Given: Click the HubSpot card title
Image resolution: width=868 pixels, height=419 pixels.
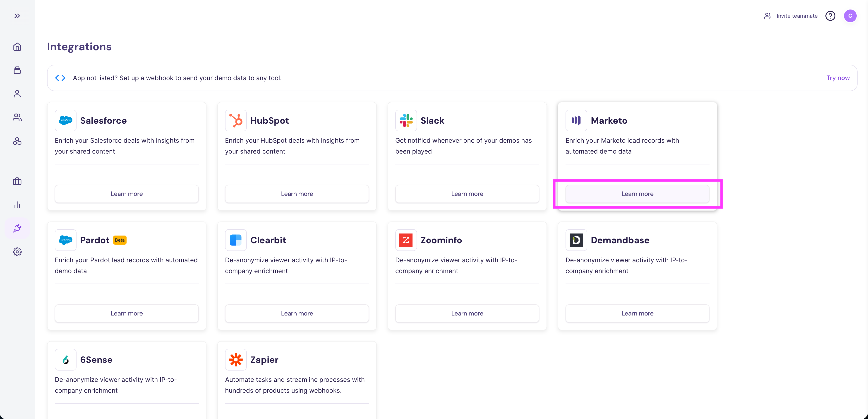Looking at the screenshot, I should 270,121.
